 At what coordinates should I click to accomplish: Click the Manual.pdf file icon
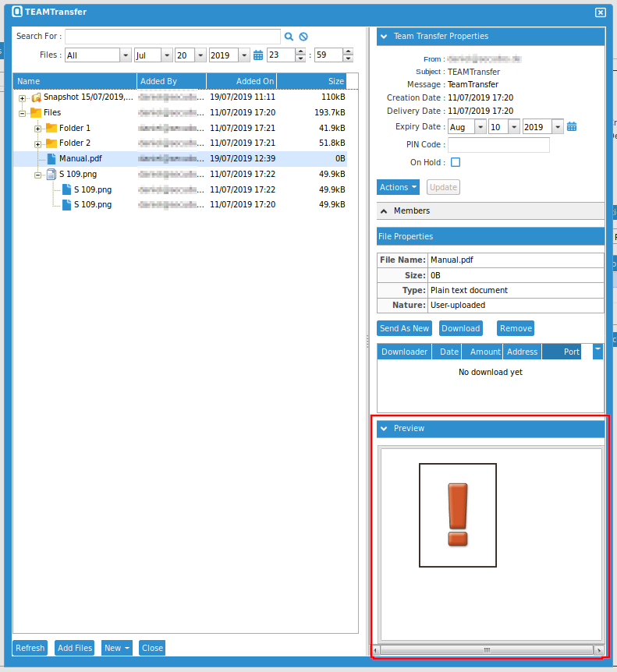tap(51, 158)
